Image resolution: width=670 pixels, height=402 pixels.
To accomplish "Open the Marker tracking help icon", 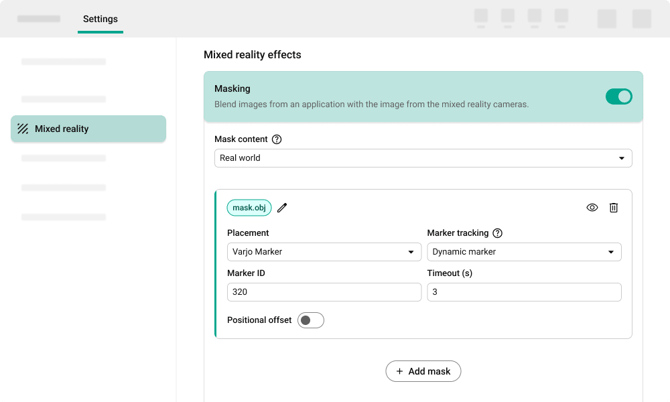I will click(x=497, y=233).
